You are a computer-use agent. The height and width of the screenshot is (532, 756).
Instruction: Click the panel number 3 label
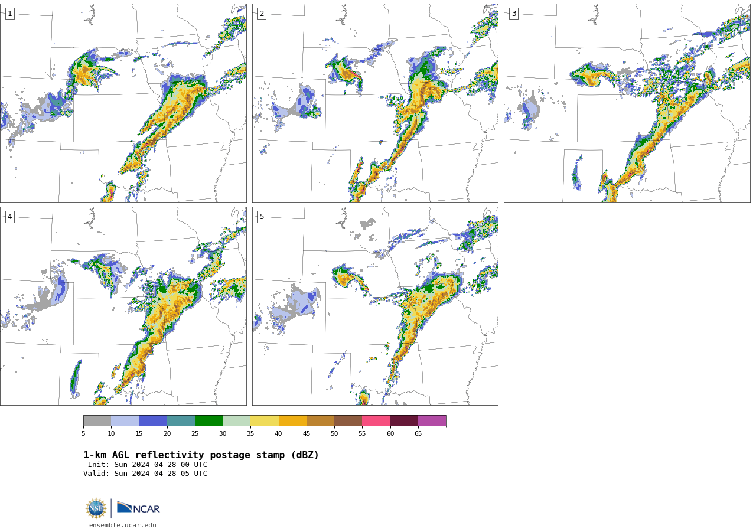(513, 14)
